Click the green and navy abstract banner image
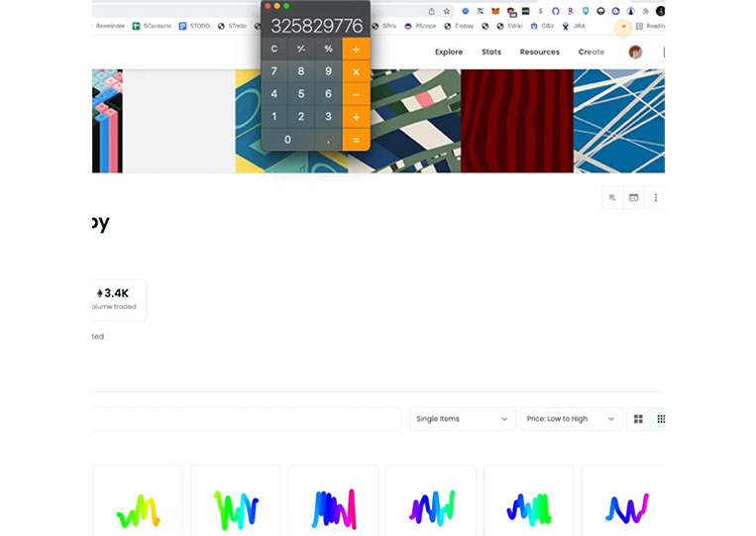 [x=414, y=121]
